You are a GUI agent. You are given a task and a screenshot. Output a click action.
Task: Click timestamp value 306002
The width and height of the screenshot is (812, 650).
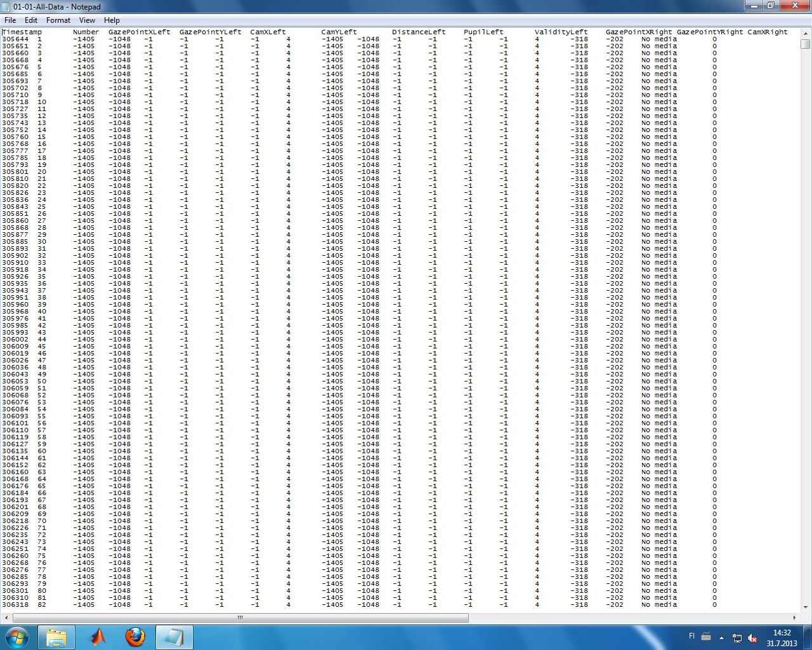[x=15, y=340]
